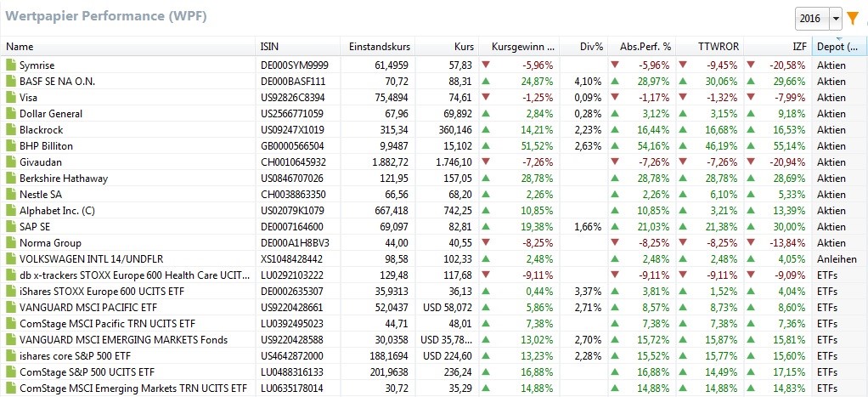Click the Symrise security icon

(11, 65)
